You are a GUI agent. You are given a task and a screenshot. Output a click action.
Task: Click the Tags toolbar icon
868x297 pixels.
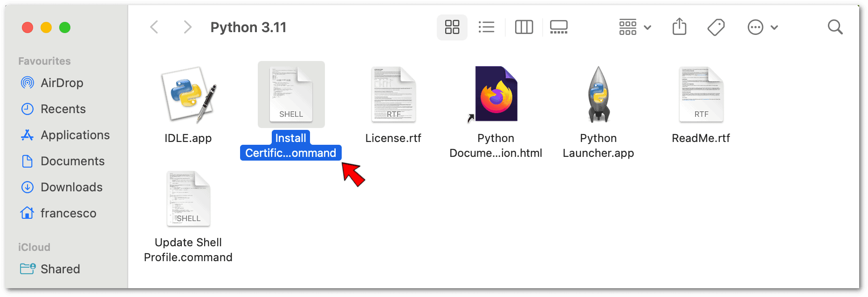click(x=716, y=27)
